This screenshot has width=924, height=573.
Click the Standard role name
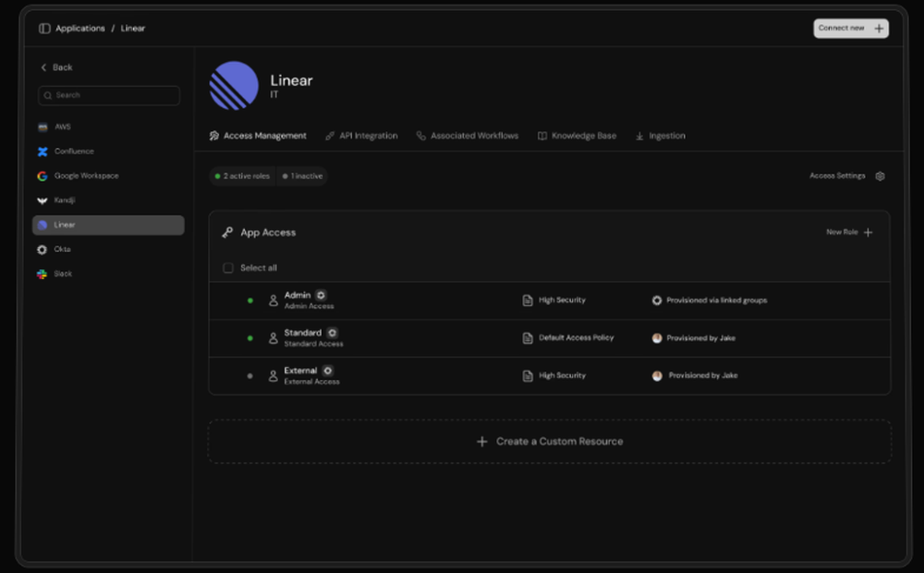(x=303, y=333)
